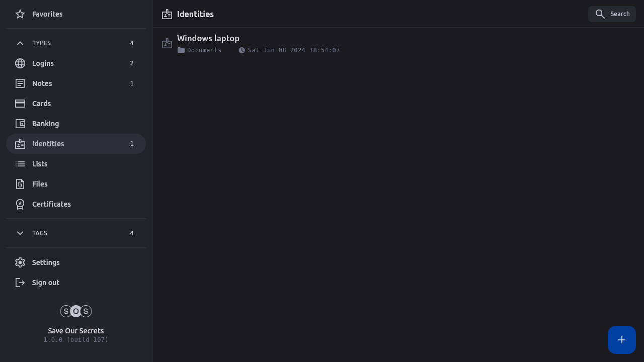Click the Lists bullet icon

(20, 164)
